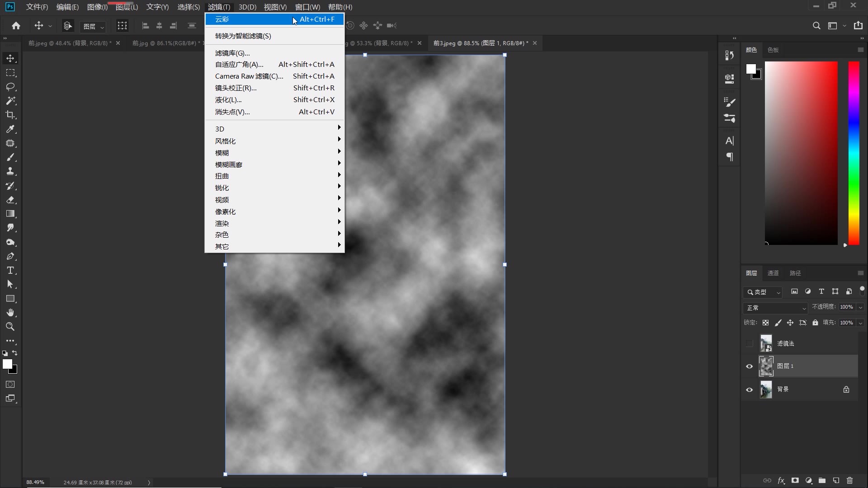Open the 填充 fill dropdown arrow

(860, 323)
